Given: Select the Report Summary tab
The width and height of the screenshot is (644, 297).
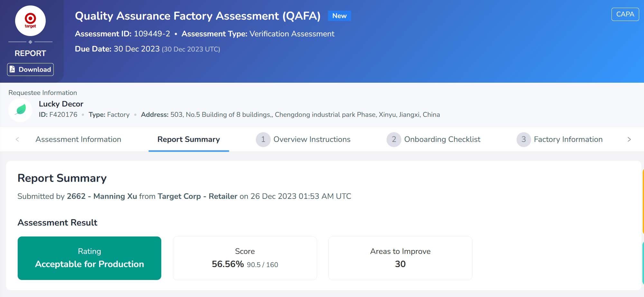Looking at the screenshot, I should pyautogui.click(x=188, y=139).
